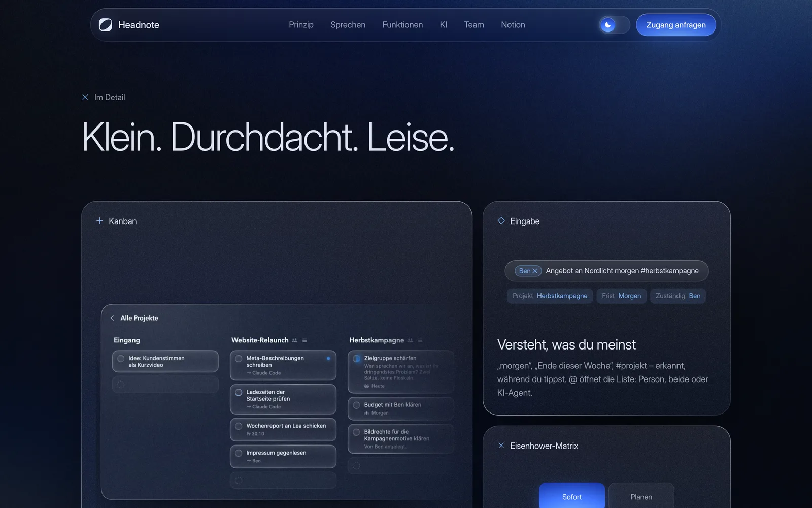Click list view icon next to Website-Relaunch
The height and width of the screenshot is (508, 812).
[304, 340]
